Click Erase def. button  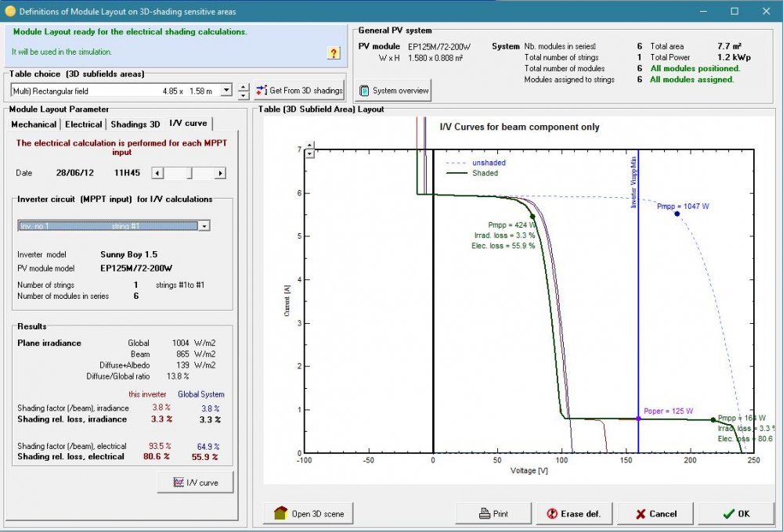point(574,514)
